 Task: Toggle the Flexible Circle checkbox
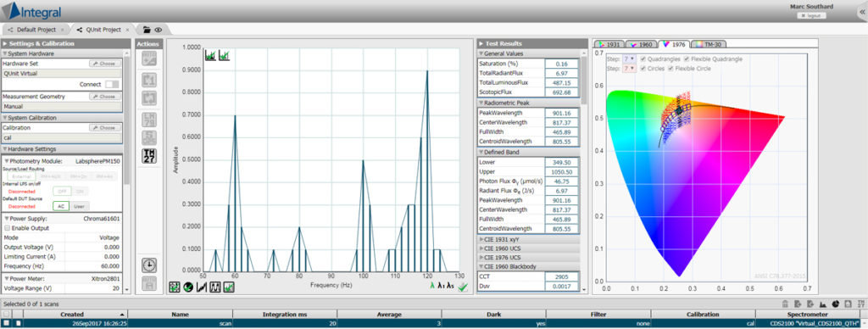(671, 69)
